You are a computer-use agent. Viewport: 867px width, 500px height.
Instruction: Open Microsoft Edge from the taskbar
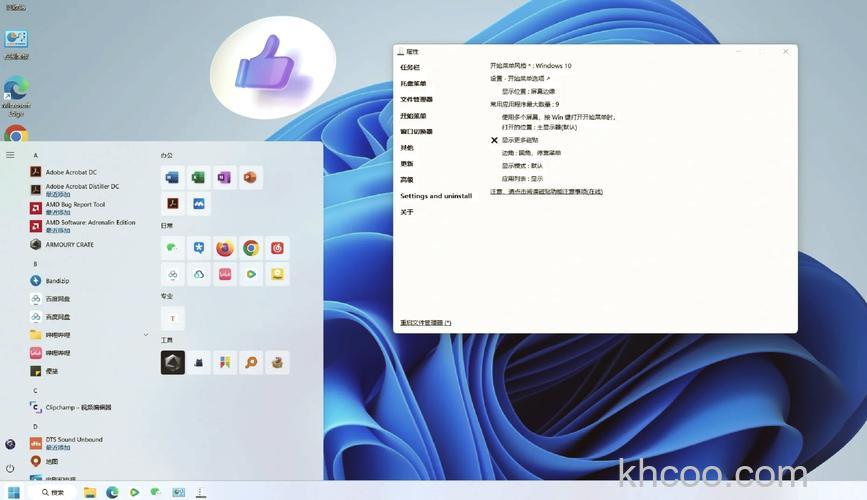112,492
